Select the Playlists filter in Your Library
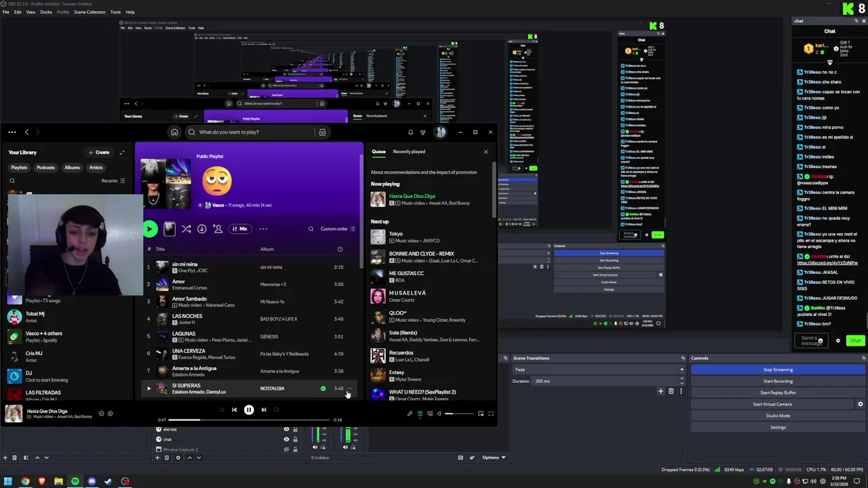The image size is (868, 488). click(19, 167)
